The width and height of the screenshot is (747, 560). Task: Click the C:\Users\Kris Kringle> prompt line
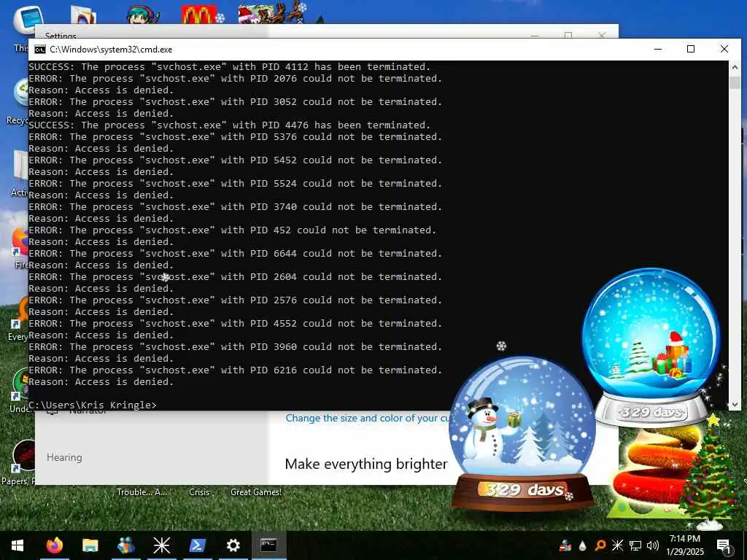[x=93, y=405]
